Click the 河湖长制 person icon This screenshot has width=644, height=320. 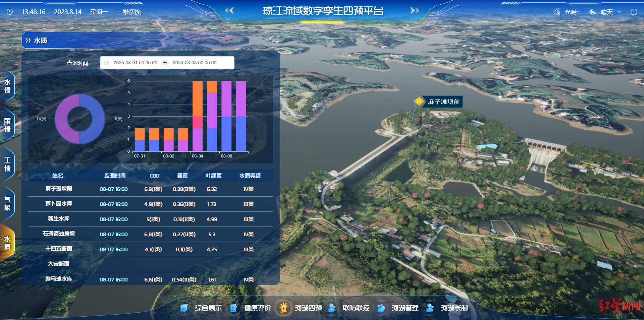pos(430,308)
